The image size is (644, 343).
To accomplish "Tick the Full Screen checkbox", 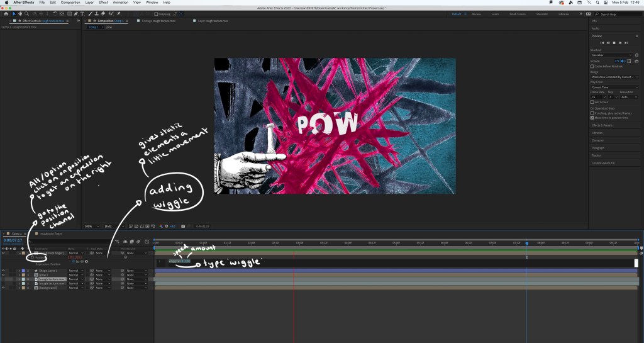I will 592,102.
